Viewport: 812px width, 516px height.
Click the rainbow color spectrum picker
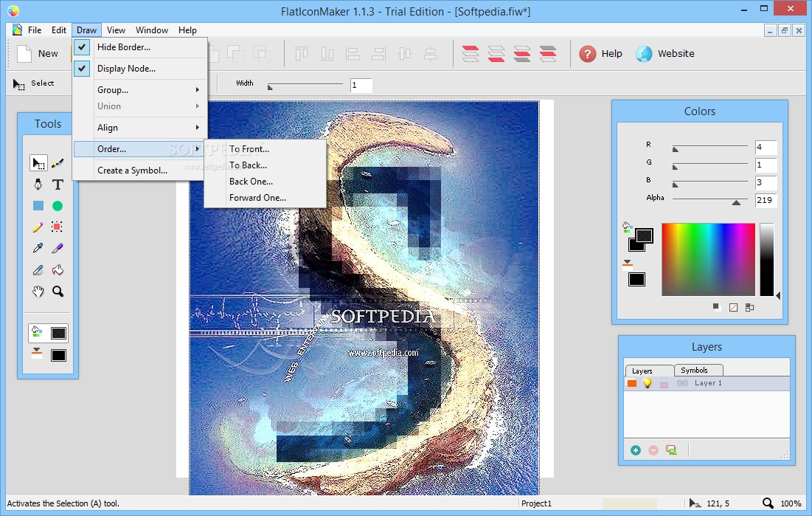tap(709, 260)
